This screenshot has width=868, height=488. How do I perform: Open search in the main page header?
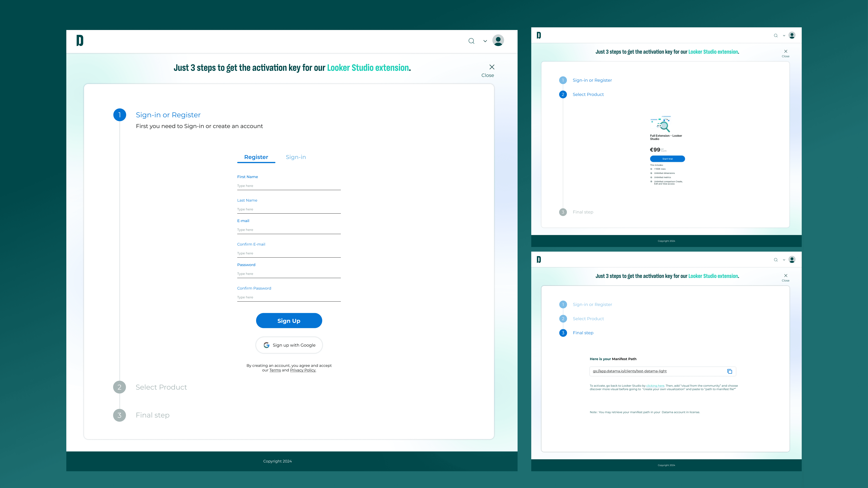click(471, 41)
